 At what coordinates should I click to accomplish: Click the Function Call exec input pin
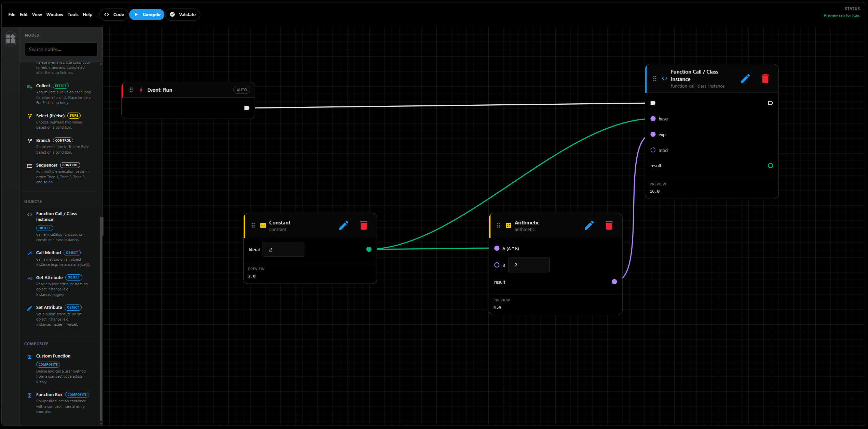coord(653,103)
